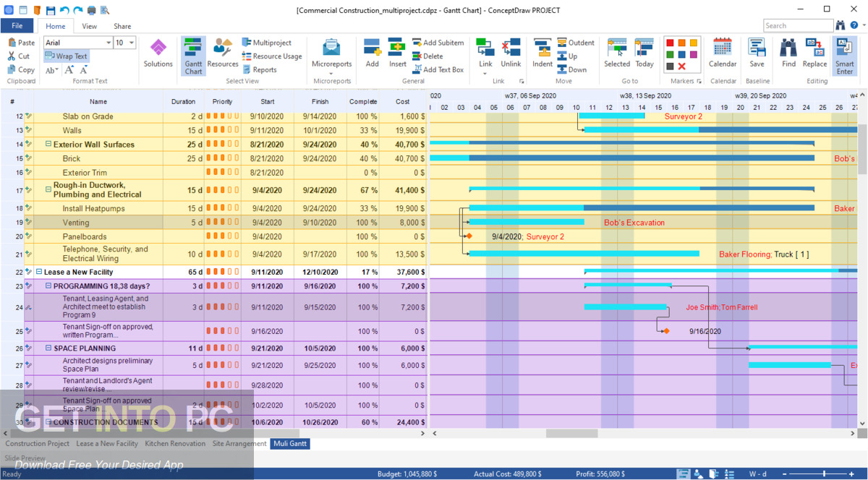Move the task Down
This screenshot has width=868, height=480.
click(571, 70)
